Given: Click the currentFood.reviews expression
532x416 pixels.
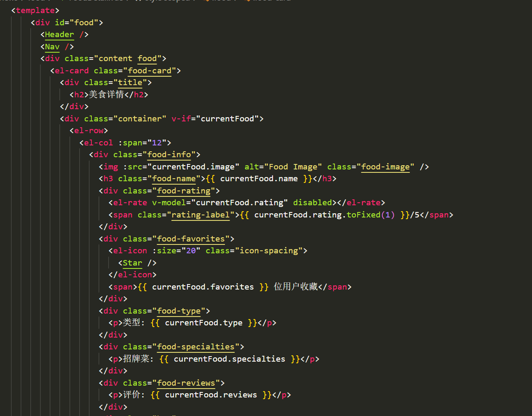Looking at the screenshot, I should tap(211, 395).
